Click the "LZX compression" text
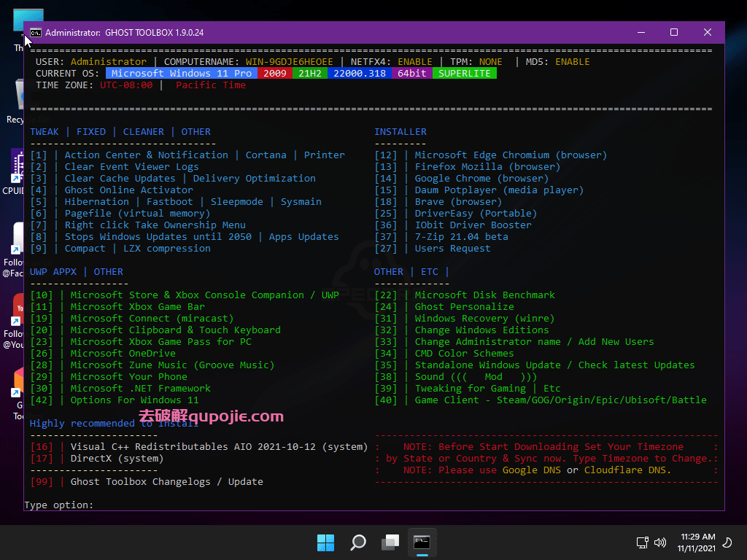This screenshot has height=560, width=747. (x=167, y=249)
